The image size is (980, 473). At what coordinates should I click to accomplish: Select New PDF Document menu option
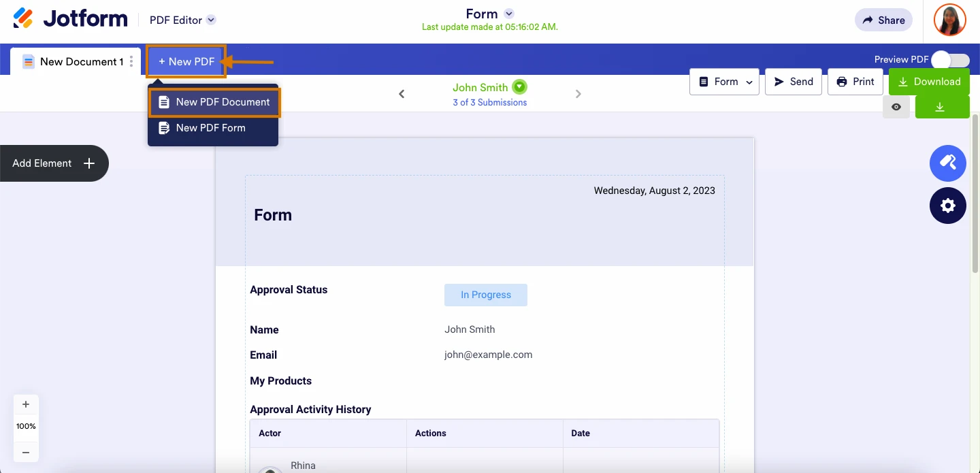point(214,102)
